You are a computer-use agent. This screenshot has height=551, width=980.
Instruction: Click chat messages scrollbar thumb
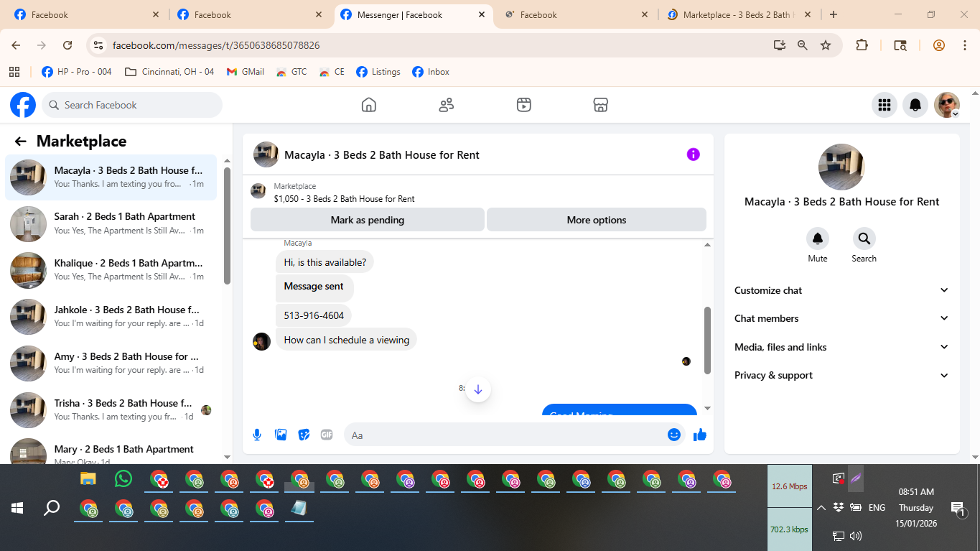(707, 341)
